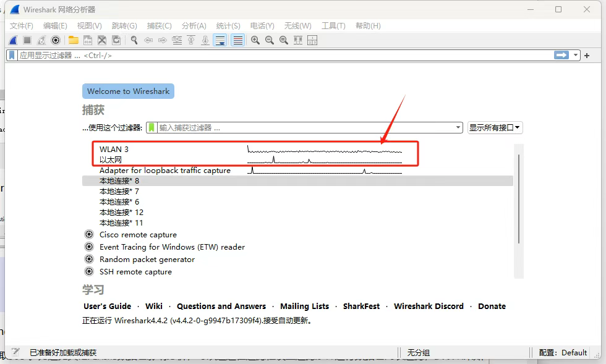The height and width of the screenshot is (364, 606).
Task: Click the apply filter arrow button
Action: coord(561,55)
